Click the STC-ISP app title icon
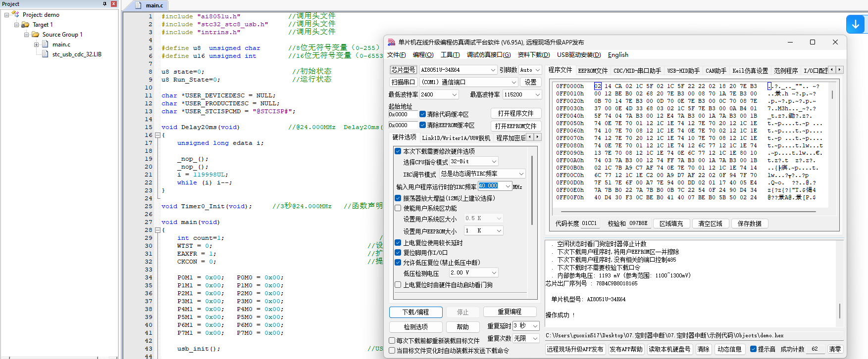 [392, 42]
